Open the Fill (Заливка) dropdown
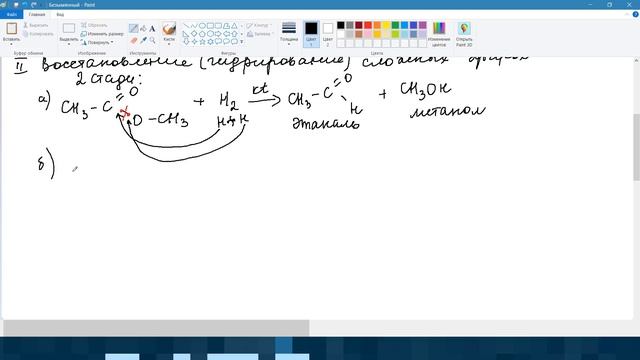This screenshot has height=360, width=640. click(x=260, y=34)
